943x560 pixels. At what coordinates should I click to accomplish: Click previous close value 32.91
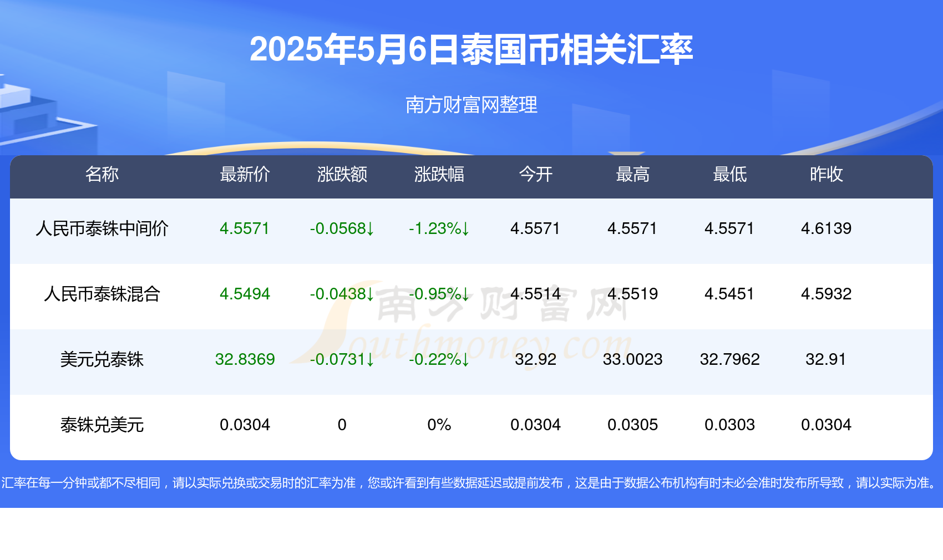coord(827,359)
